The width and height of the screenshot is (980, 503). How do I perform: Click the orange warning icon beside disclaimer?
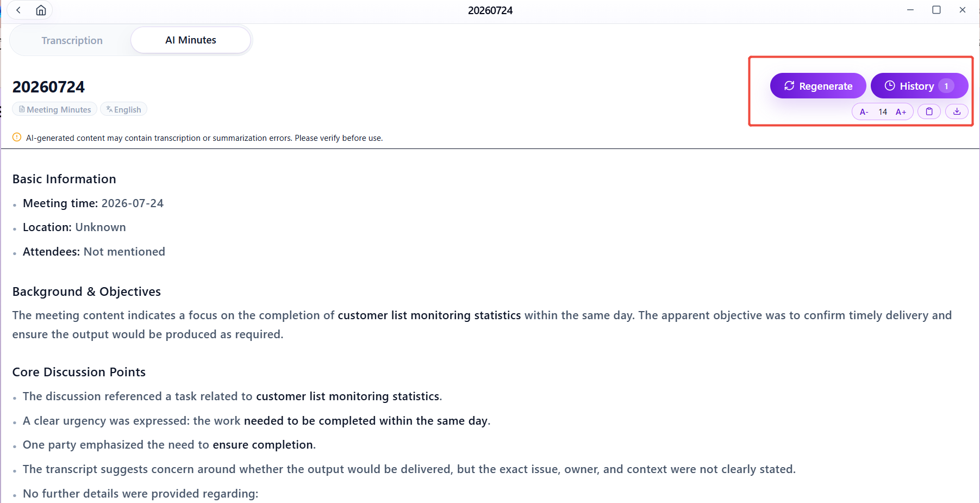17,138
